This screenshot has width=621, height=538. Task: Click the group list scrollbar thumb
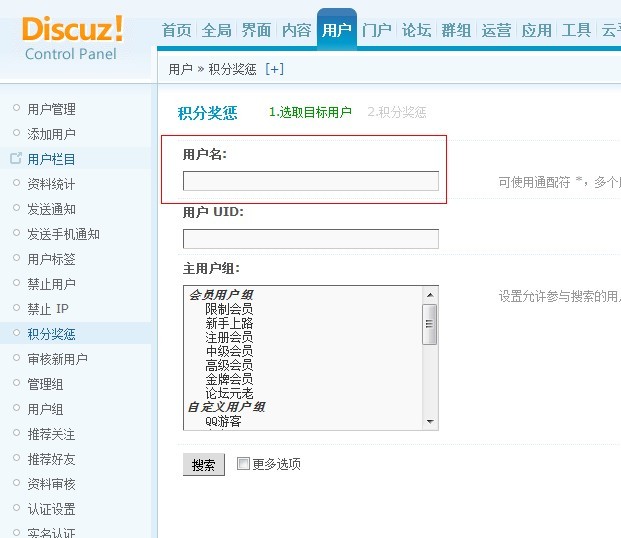tap(430, 324)
